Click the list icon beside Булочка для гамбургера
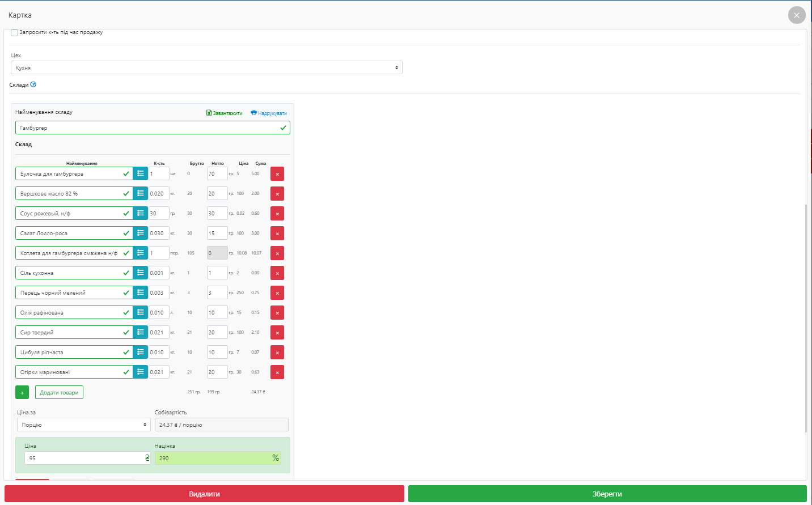The height and width of the screenshot is (505, 812). (140, 174)
